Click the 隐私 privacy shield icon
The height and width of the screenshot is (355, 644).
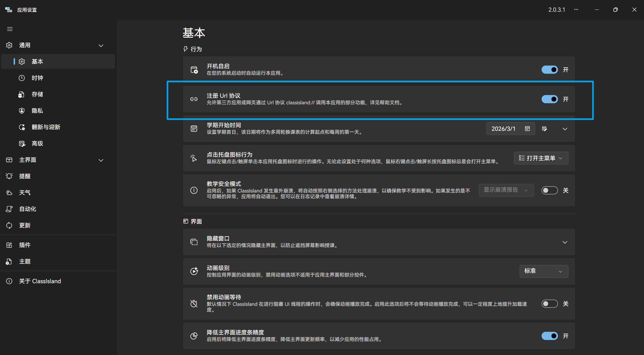[x=22, y=111]
